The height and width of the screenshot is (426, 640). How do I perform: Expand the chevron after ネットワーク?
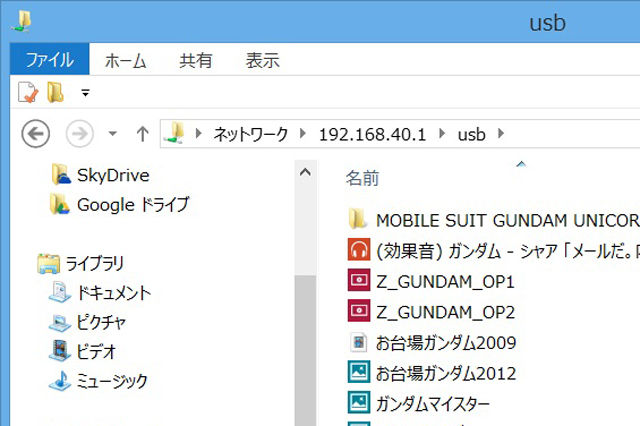point(303,133)
